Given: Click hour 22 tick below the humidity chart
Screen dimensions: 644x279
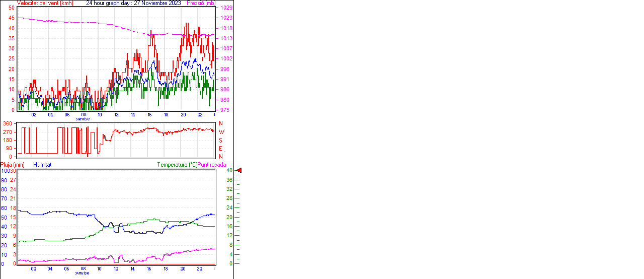Looking at the screenshot, I should [x=199, y=269].
